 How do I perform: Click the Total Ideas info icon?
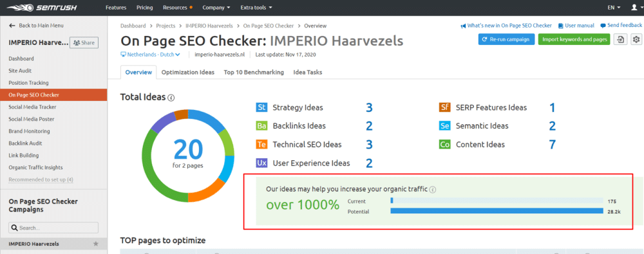tap(171, 98)
